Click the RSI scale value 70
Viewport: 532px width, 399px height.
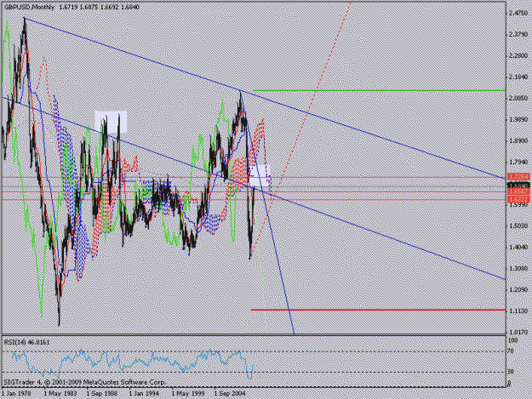pyautogui.click(x=510, y=351)
